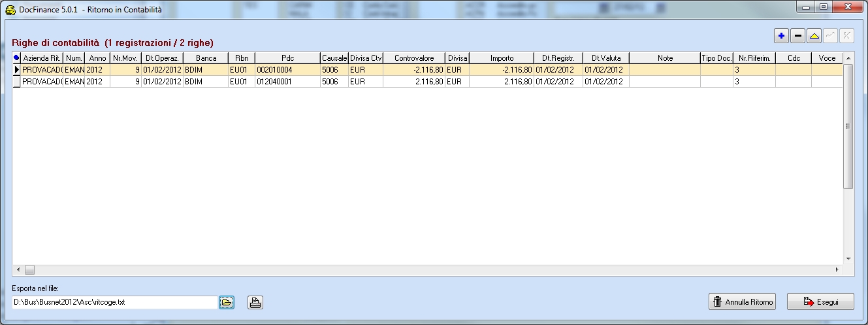Click the greyed-out checkmark confirm button
Screen dimensions: 868x325
point(831,36)
